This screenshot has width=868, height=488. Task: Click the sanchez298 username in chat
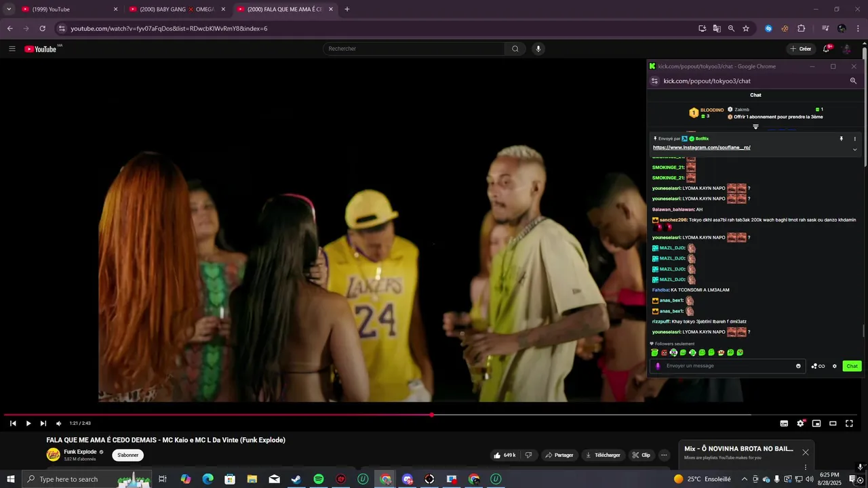pos(673,220)
